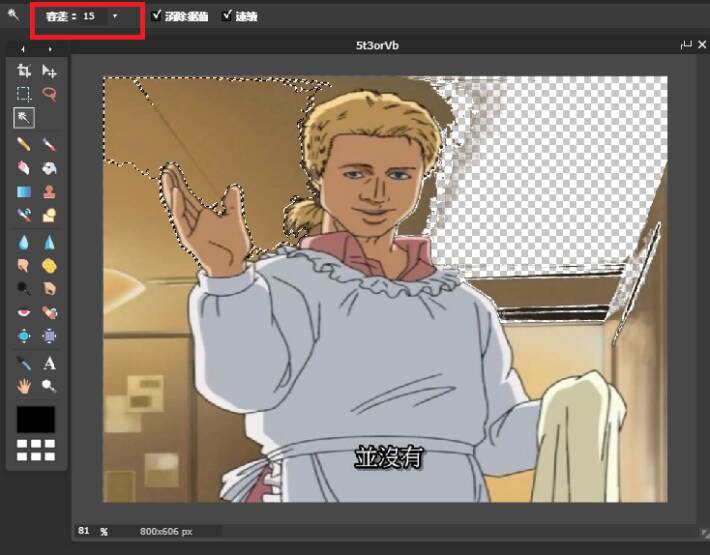This screenshot has height=555, width=710.
Task: Select the Gradient tool
Action: click(24, 191)
